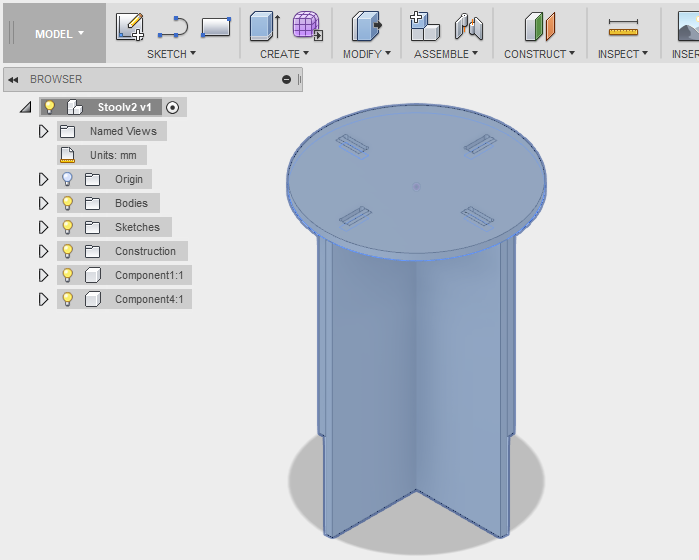Screen dimensions: 699x560
Task: Open the CONSTRUCT menu
Action: pos(539,54)
